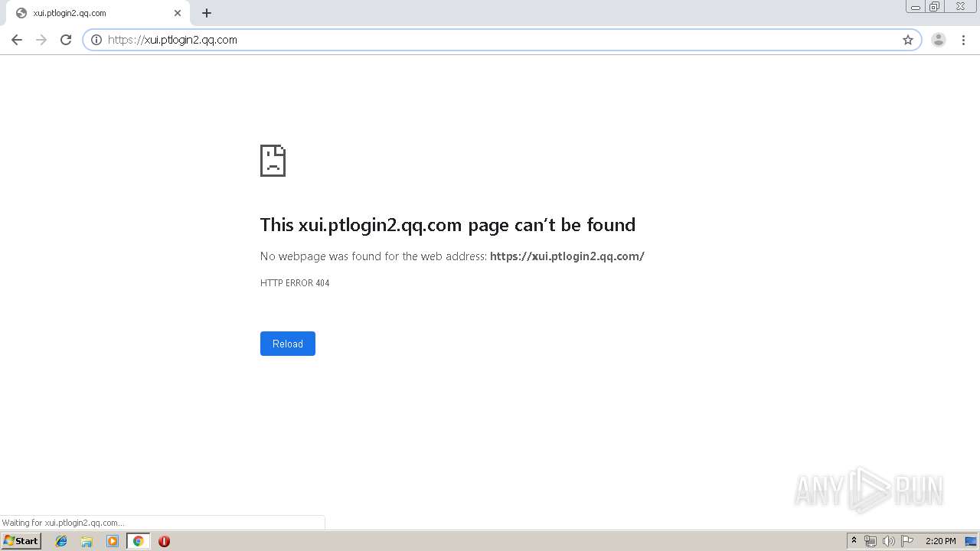Click the bold https://xui.ptlogin2.qq.com/ address text
Screen dimensions: 980x551
tap(567, 256)
